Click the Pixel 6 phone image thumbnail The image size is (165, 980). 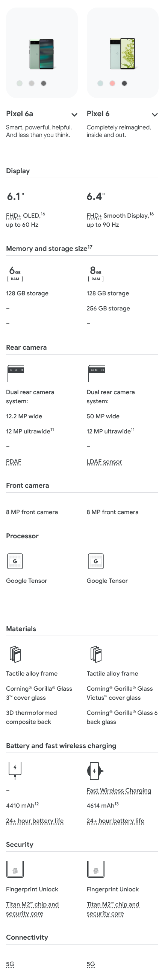(122, 53)
